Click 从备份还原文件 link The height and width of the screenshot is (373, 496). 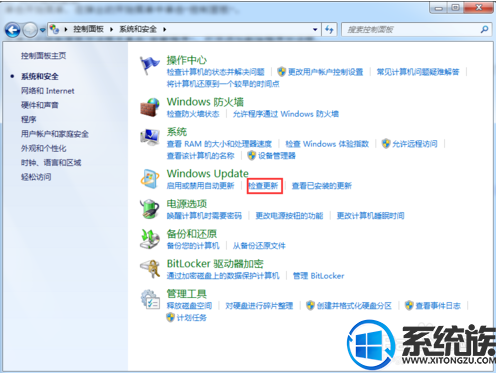pos(259,246)
